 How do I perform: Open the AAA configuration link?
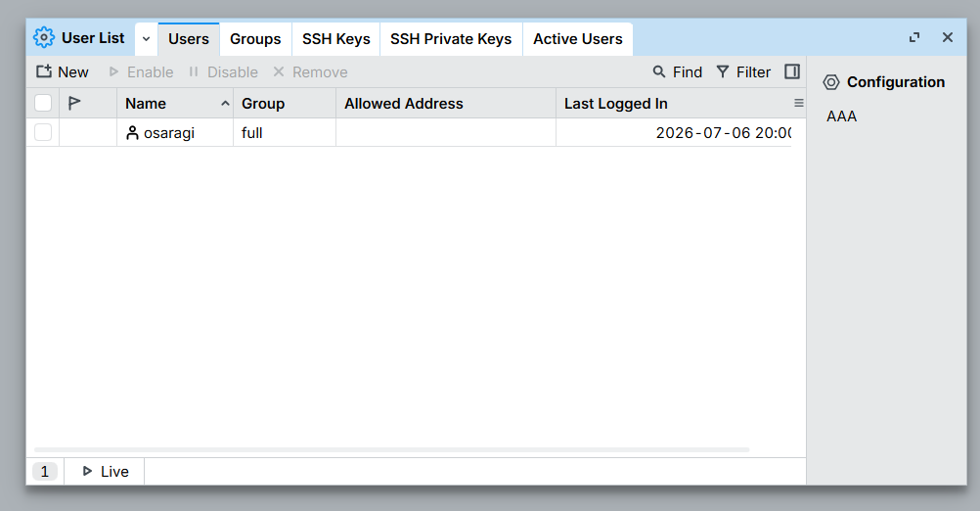[x=841, y=116]
